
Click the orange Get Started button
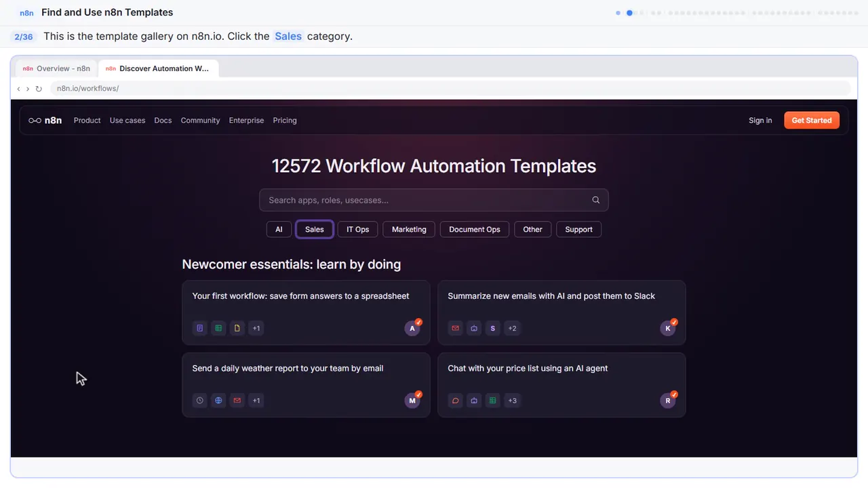812,121
